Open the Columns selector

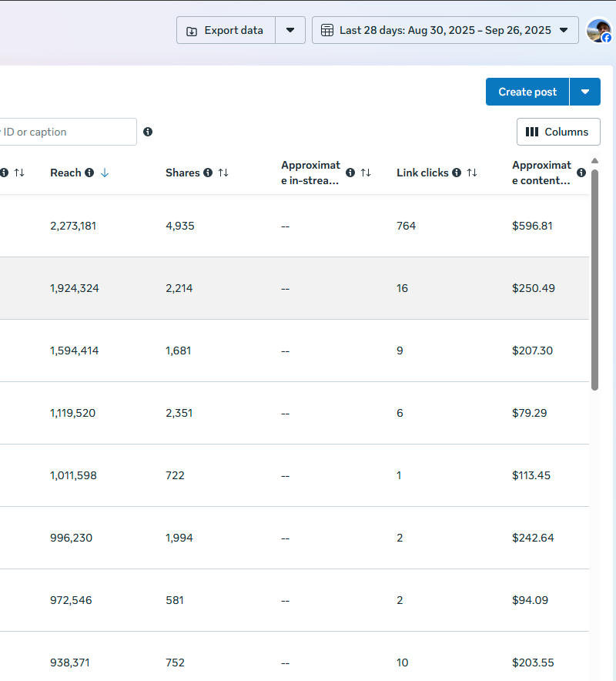(x=558, y=132)
